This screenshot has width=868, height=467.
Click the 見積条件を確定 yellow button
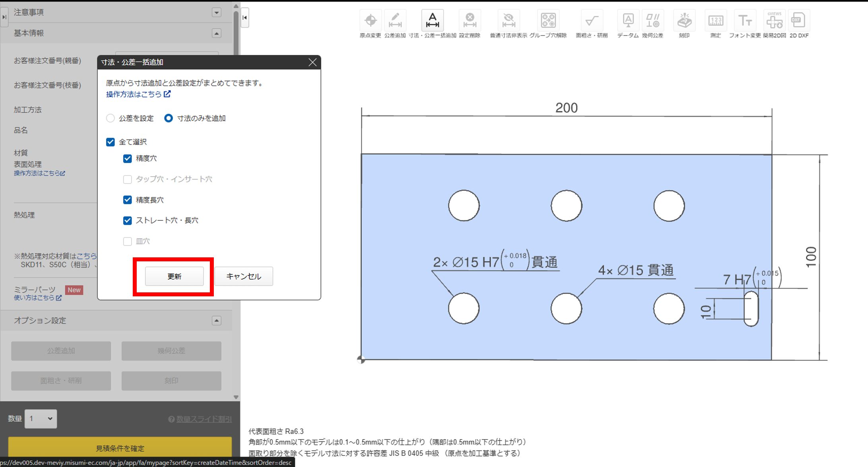click(x=120, y=448)
